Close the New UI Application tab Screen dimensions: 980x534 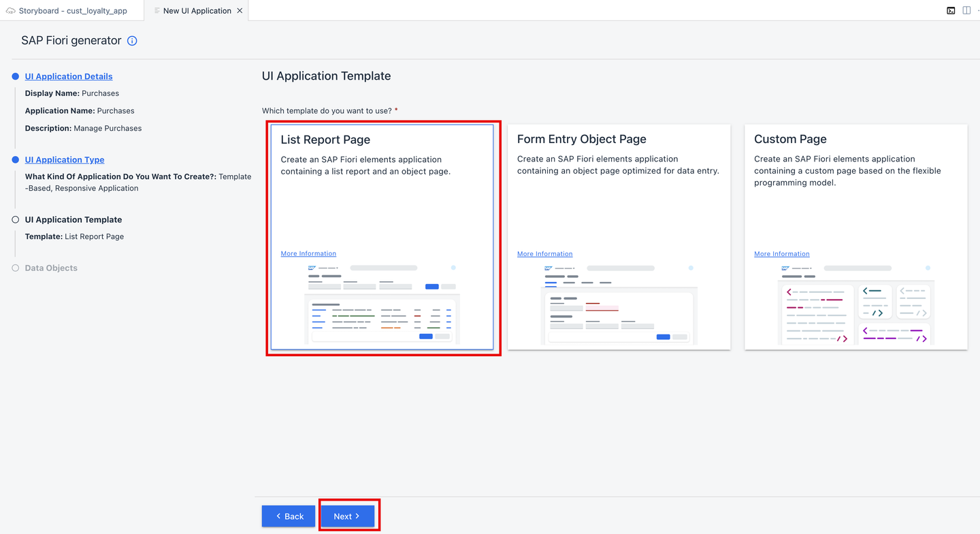[x=240, y=11]
